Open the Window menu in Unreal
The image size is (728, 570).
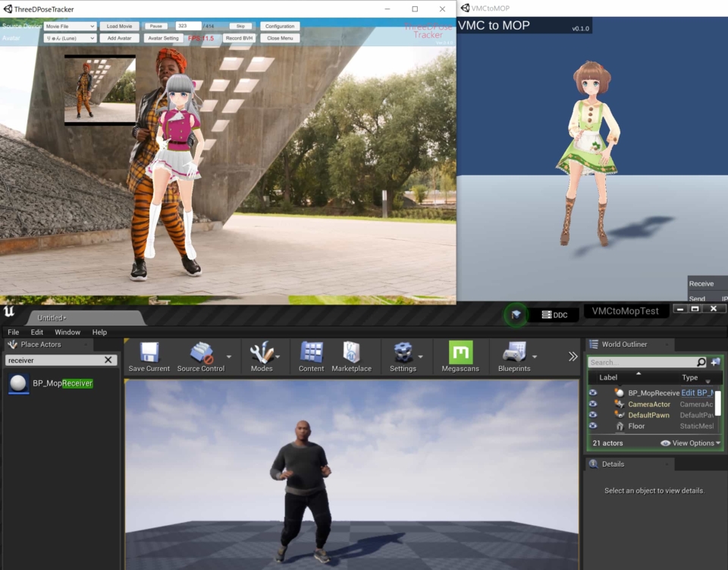(x=67, y=332)
